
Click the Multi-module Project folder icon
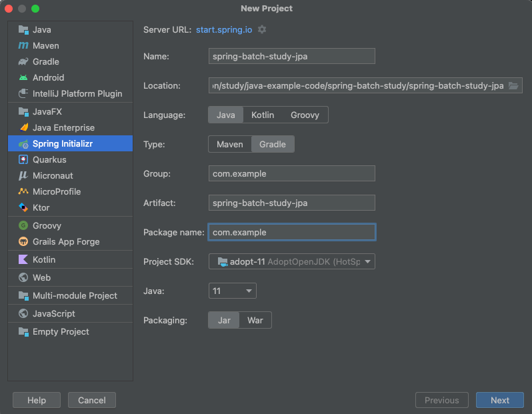pyautogui.click(x=23, y=295)
